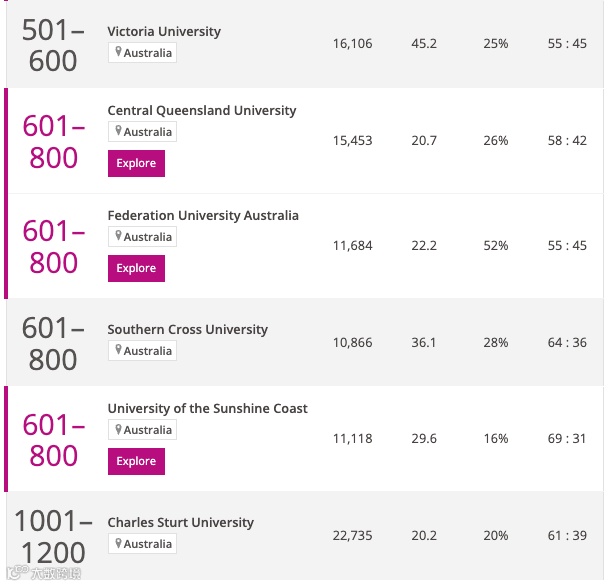This screenshot has width=610, height=586.
Task: Open the Federation University Australia link
Action: (x=203, y=216)
